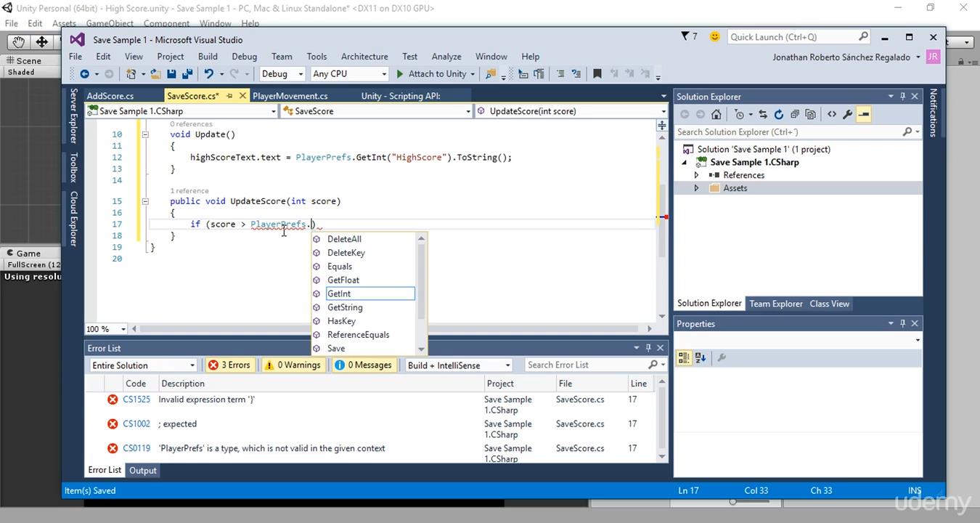980x523 pixels.
Task: Click the Refresh icon in Solution Explorer
Action: [778, 114]
